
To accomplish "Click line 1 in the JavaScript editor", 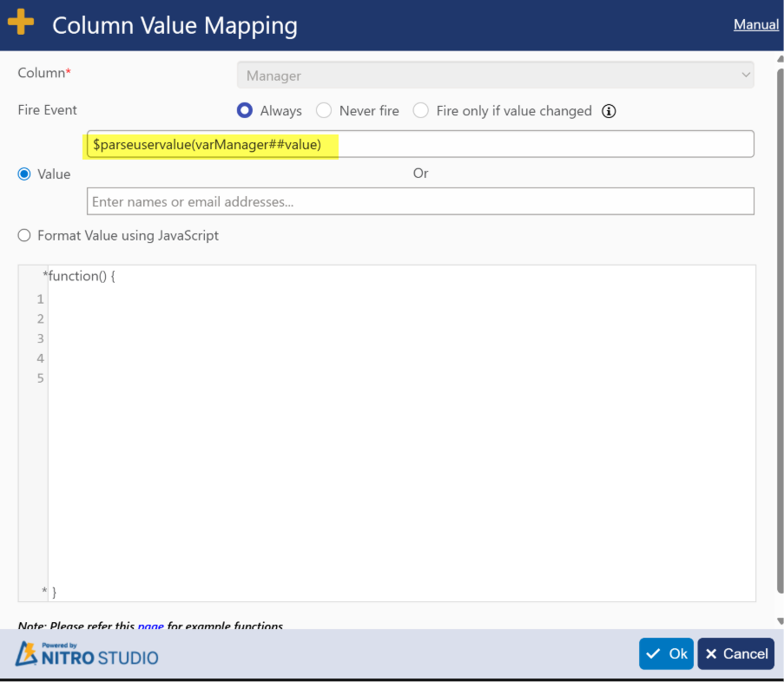I will [347, 299].
